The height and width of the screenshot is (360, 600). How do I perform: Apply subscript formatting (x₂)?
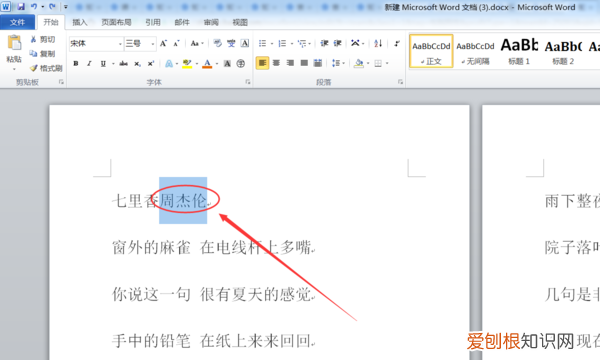[x=137, y=64]
